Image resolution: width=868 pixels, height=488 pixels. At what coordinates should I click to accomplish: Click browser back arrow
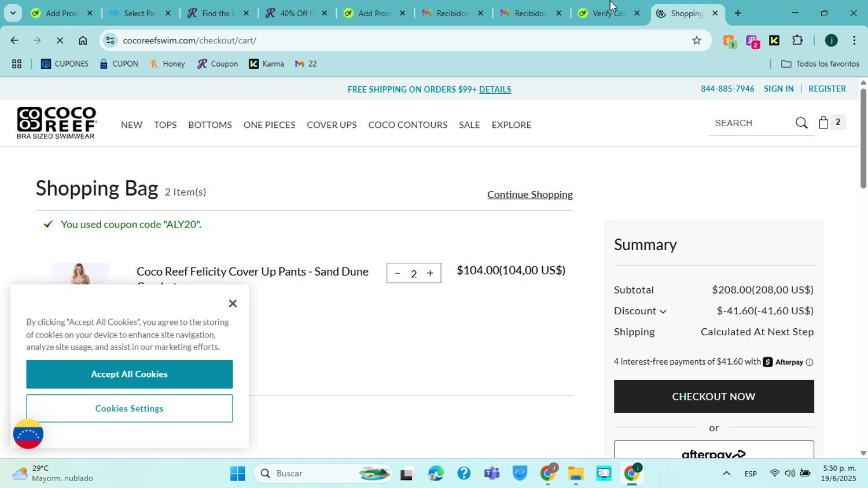pyautogui.click(x=14, y=41)
